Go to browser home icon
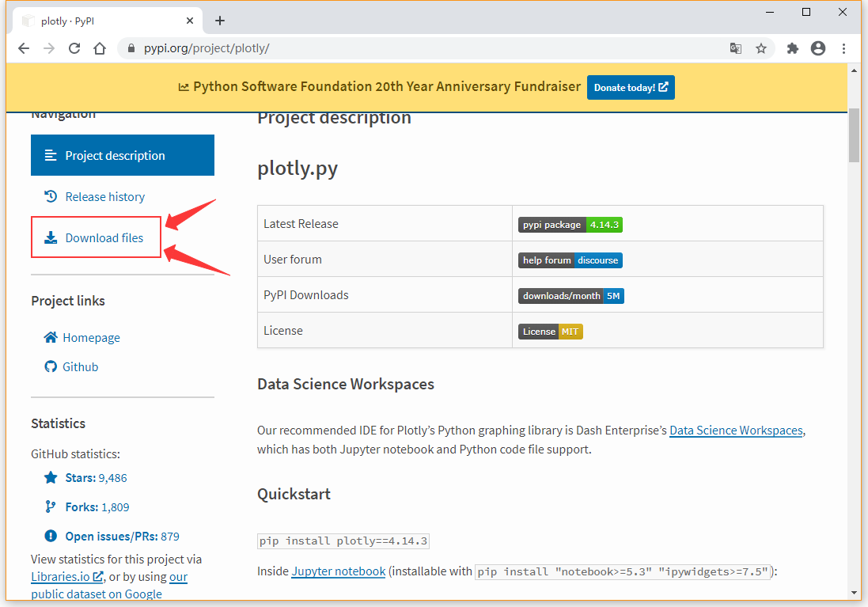The image size is (868, 607). (100, 48)
